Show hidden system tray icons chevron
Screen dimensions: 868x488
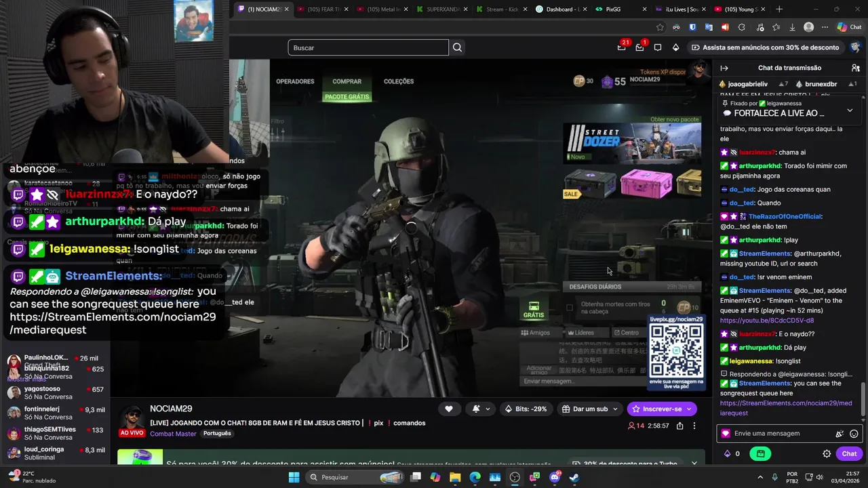tap(759, 477)
